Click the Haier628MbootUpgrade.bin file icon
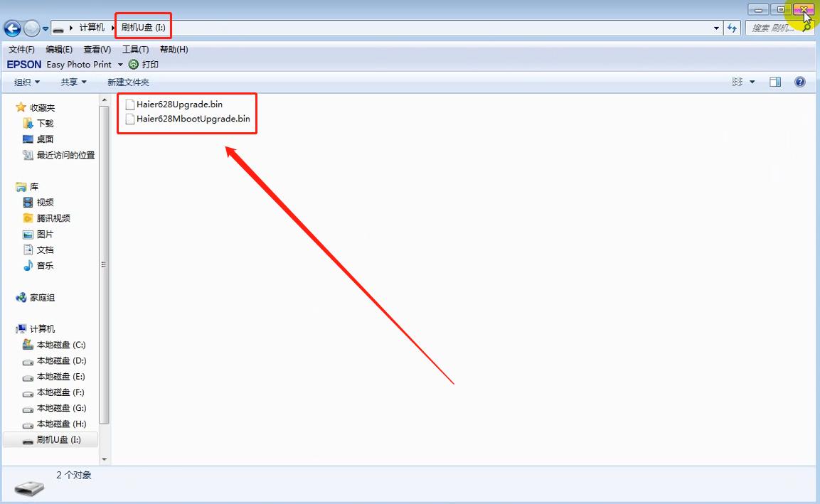 [x=129, y=119]
